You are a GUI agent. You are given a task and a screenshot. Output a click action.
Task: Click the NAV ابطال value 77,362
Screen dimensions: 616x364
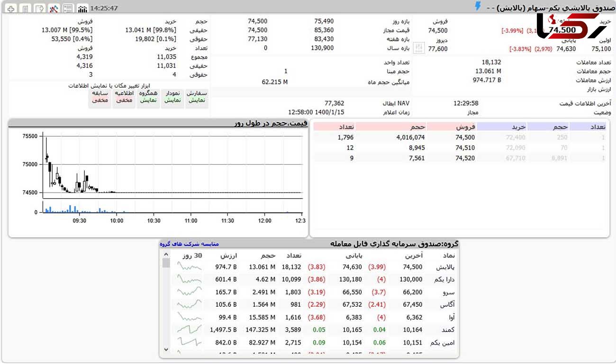click(335, 103)
